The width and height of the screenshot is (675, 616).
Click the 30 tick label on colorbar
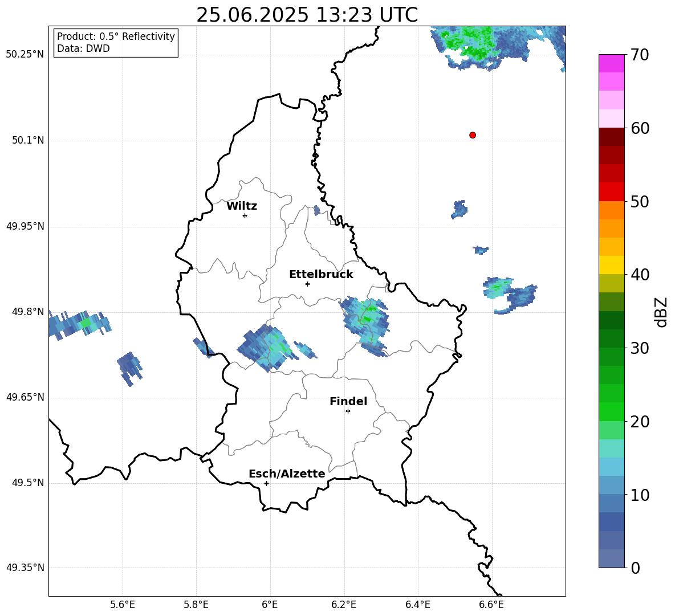[640, 348]
